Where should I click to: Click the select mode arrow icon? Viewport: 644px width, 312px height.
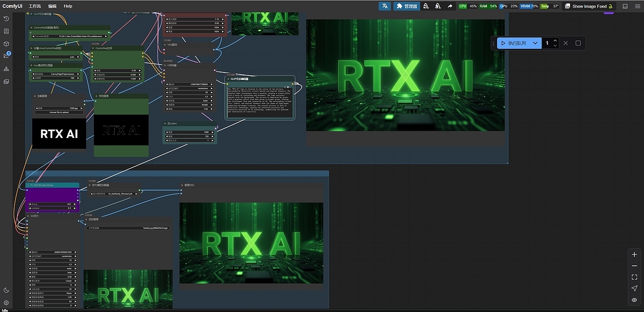(x=634, y=288)
